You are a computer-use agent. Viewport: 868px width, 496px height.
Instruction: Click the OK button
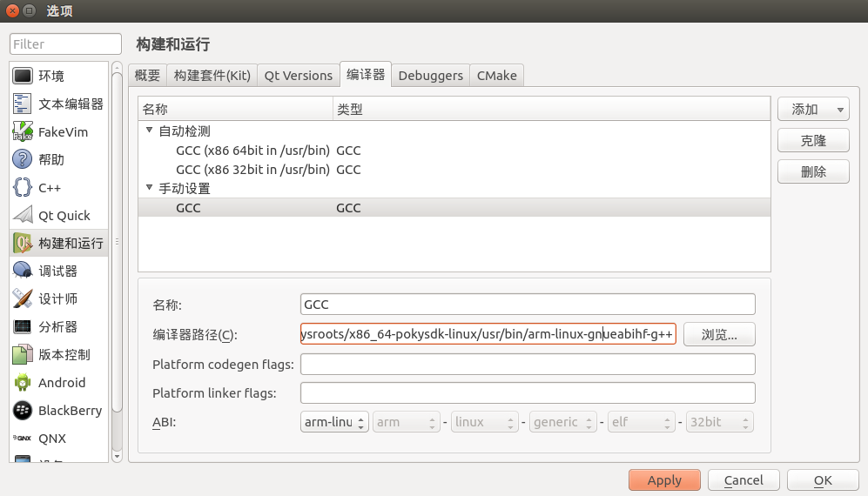823,480
